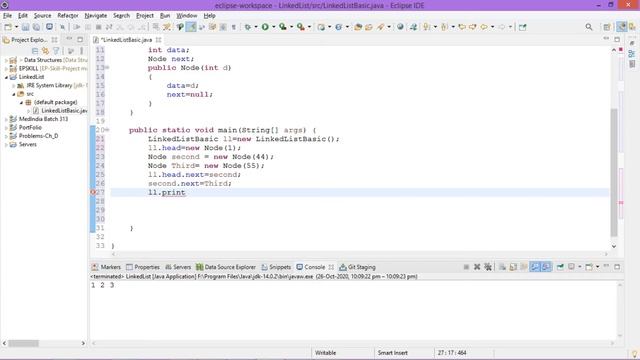Image resolution: width=640 pixels, height=360 pixels.
Task: Switch to the Snippets tab
Action: pos(276,267)
